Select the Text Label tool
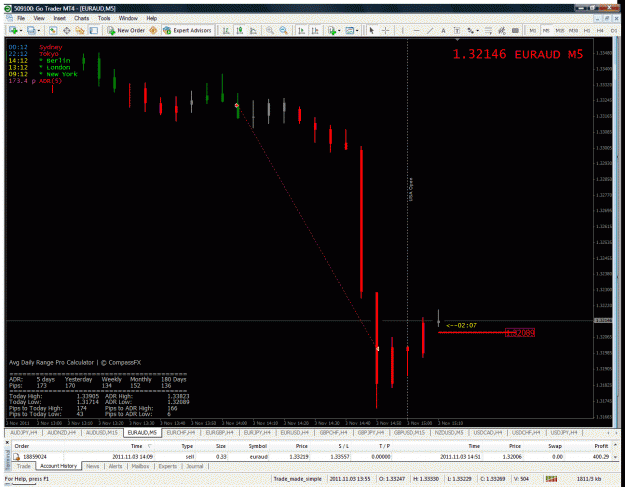625x487 pixels. pyautogui.click(x=457, y=30)
